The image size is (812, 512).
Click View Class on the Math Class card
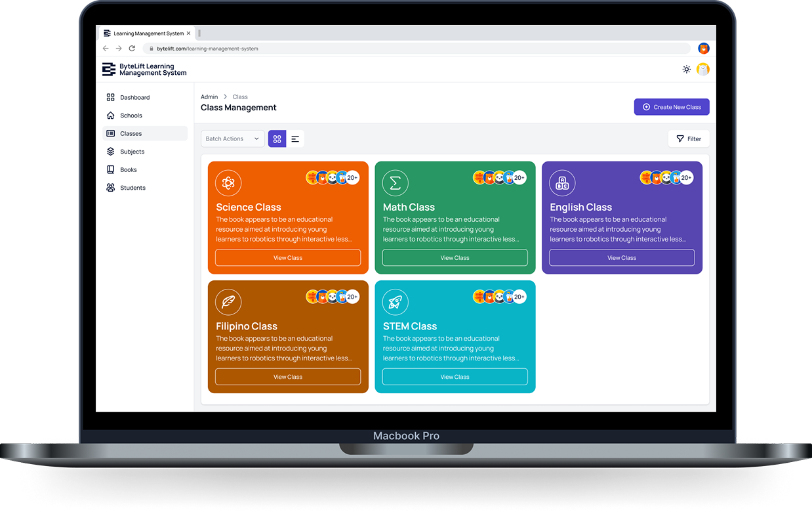click(455, 258)
